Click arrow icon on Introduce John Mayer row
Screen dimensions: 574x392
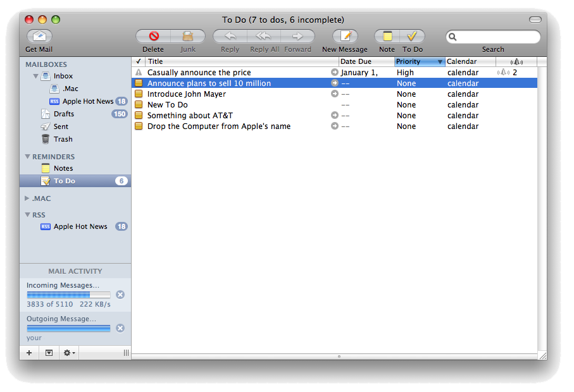pyautogui.click(x=335, y=94)
